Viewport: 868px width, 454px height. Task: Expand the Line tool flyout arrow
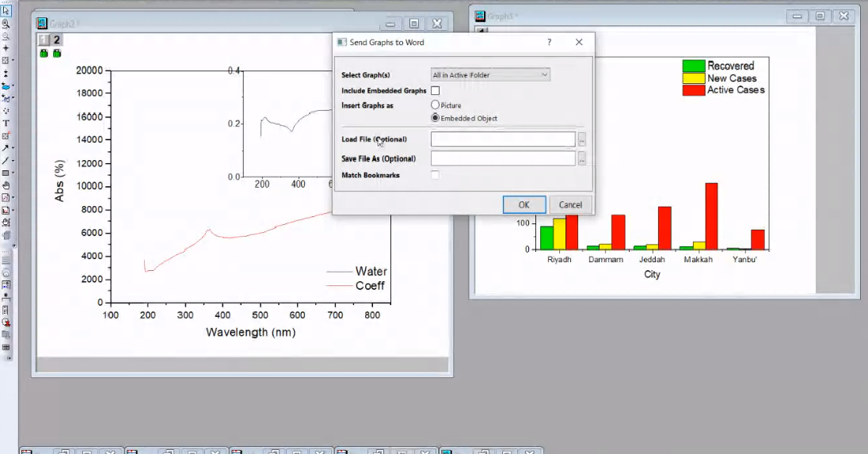[13, 161]
